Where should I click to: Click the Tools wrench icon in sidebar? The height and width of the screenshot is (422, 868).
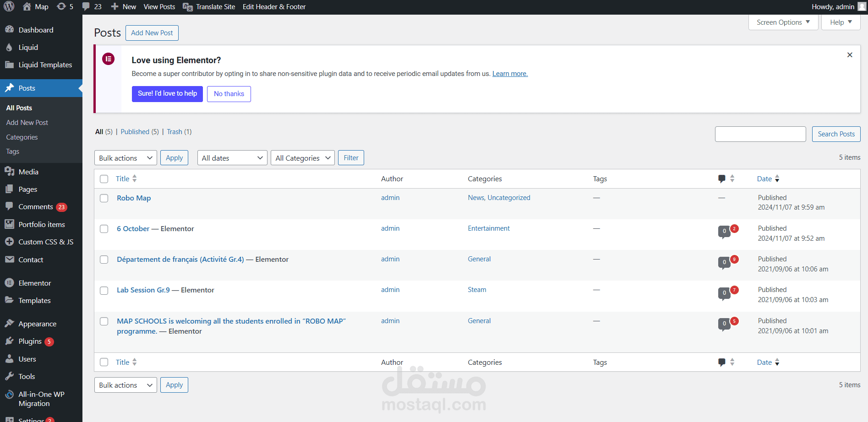(9, 376)
